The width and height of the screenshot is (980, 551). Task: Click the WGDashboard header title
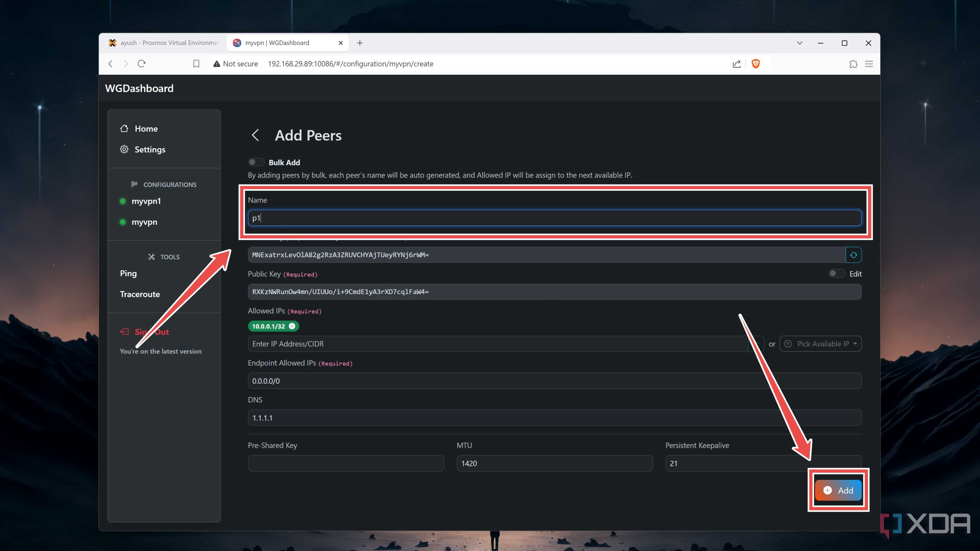tap(139, 88)
